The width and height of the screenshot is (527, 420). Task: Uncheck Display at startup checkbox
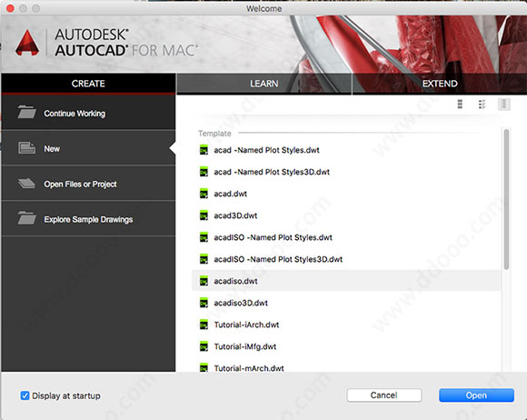pyautogui.click(x=25, y=395)
